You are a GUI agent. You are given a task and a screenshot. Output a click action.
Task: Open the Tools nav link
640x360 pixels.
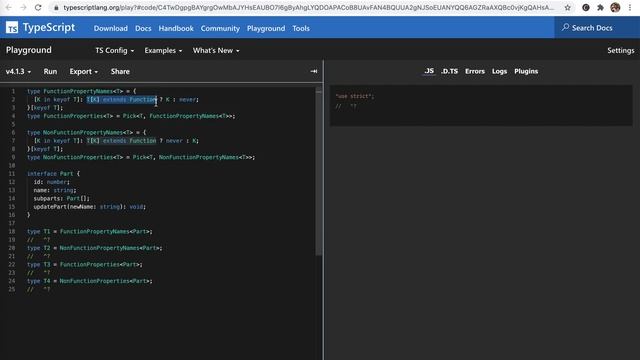pyautogui.click(x=301, y=28)
